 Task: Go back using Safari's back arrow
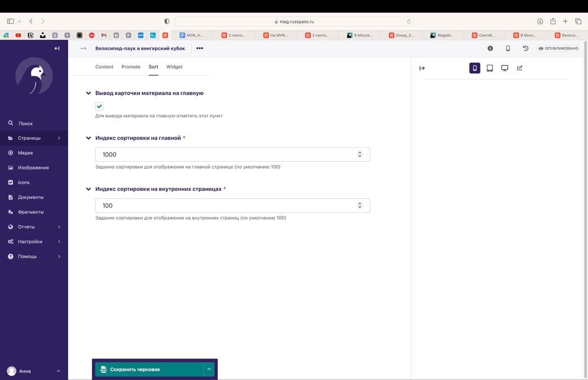(31, 21)
